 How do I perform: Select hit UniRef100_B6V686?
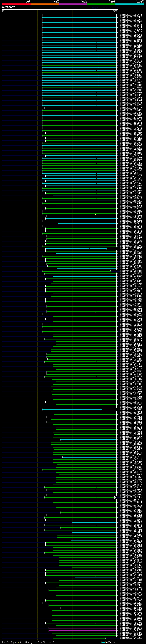click(x=131, y=63)
